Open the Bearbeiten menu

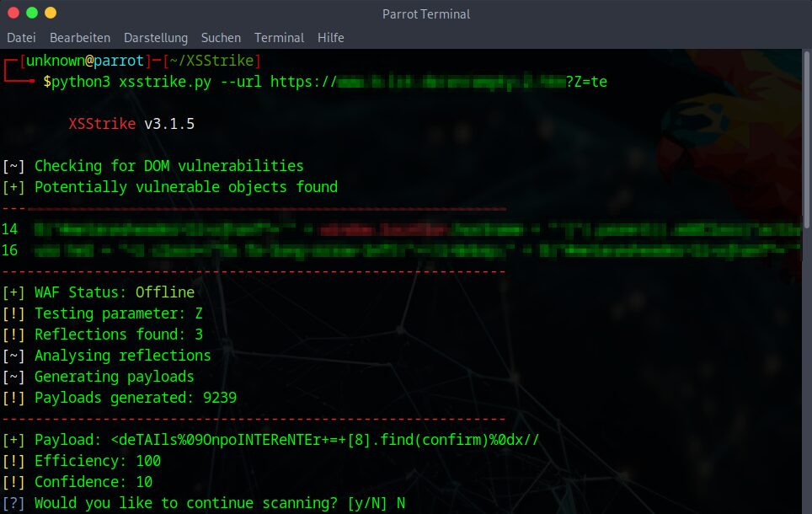80,38
